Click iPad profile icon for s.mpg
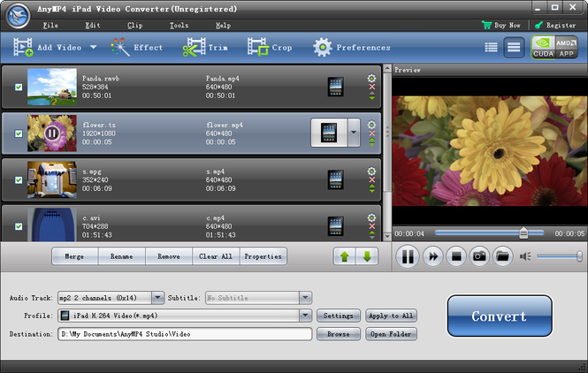Viewport: 588px width, 373px height. click(x=335, y=180)
